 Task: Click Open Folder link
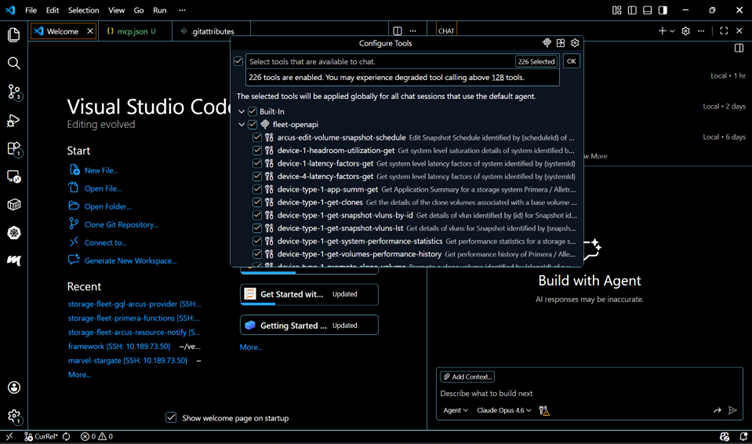[x=107, y=207]
